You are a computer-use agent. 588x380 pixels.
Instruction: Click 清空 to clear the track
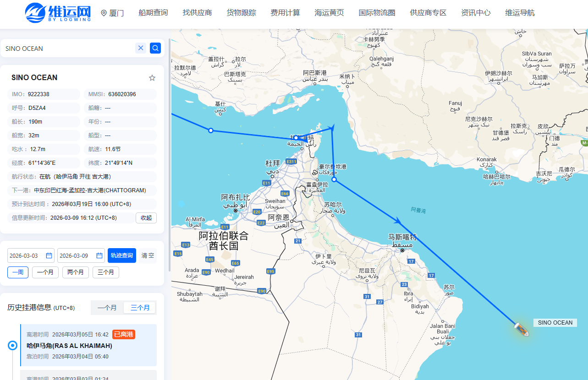[x=148, y=255]
